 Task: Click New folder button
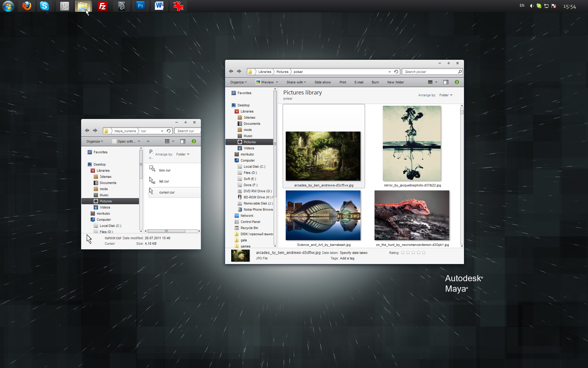pyautogui.click(x=395, y=82)
